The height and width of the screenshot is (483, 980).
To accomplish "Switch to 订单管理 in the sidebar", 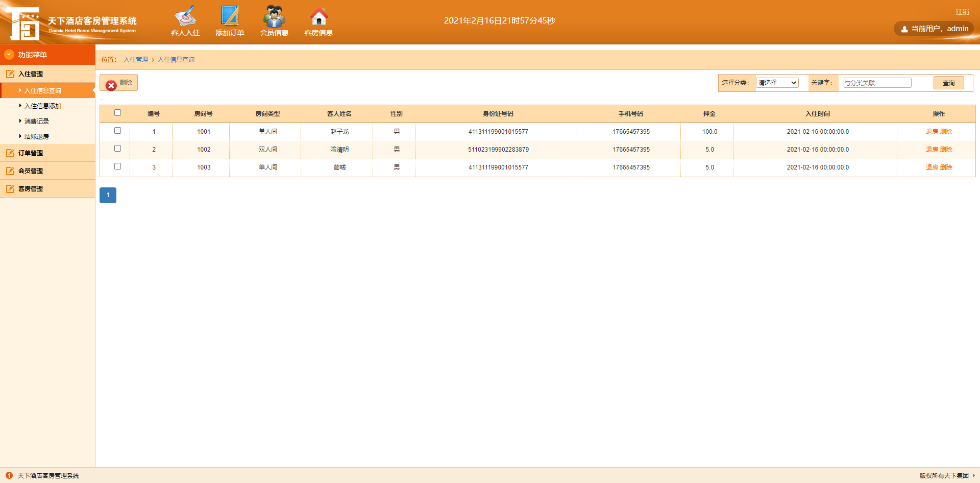I will 31,153.
